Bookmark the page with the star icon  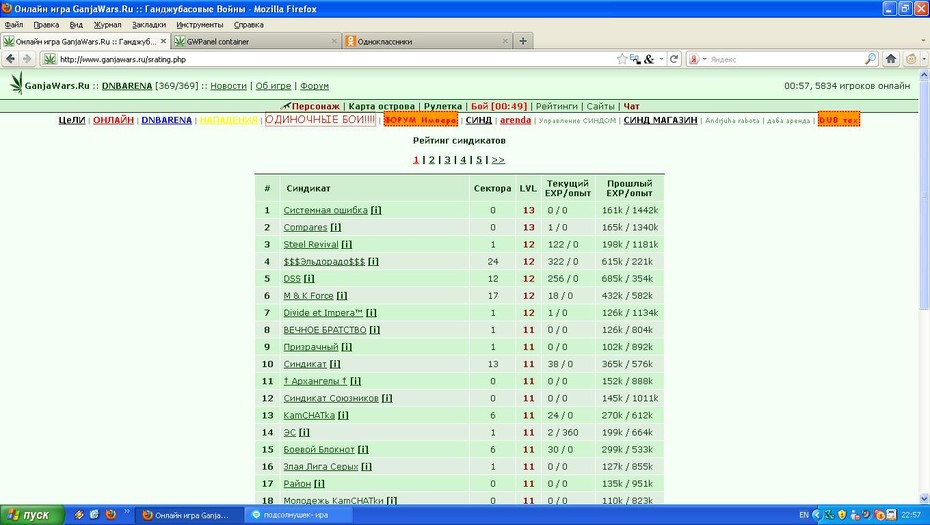click(x=622, y=59)
